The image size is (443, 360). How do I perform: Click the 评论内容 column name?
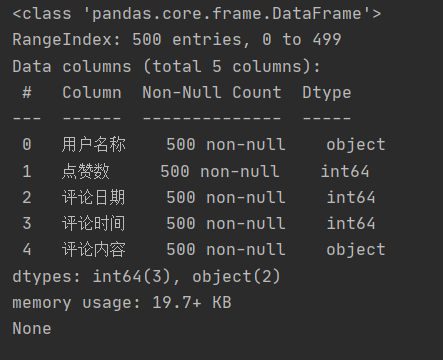tap(94, 250)
